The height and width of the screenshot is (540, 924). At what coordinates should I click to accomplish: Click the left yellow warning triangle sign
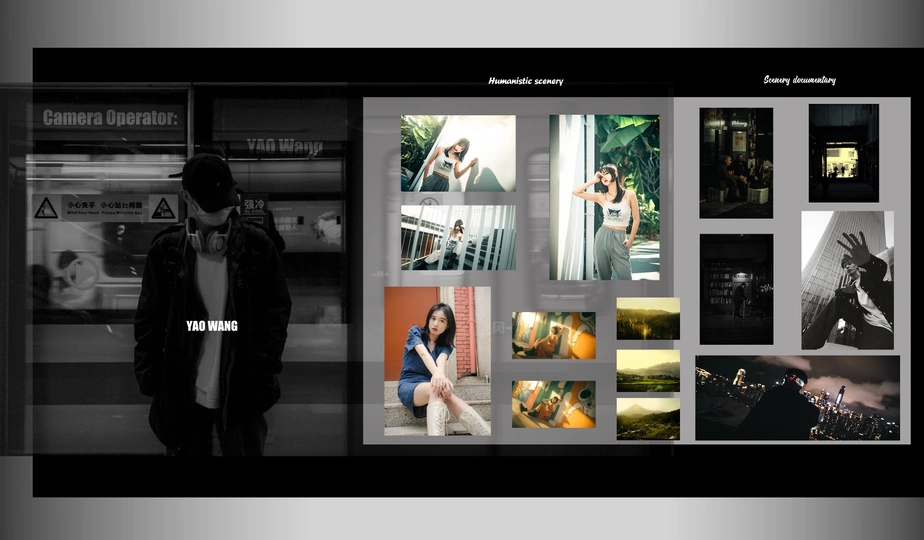click(x=46, y=208)
